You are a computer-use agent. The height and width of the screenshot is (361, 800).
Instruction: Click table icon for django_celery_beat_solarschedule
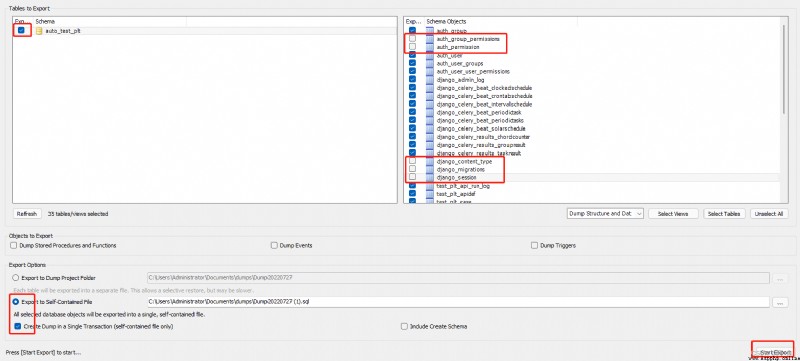tap(430, 128)
